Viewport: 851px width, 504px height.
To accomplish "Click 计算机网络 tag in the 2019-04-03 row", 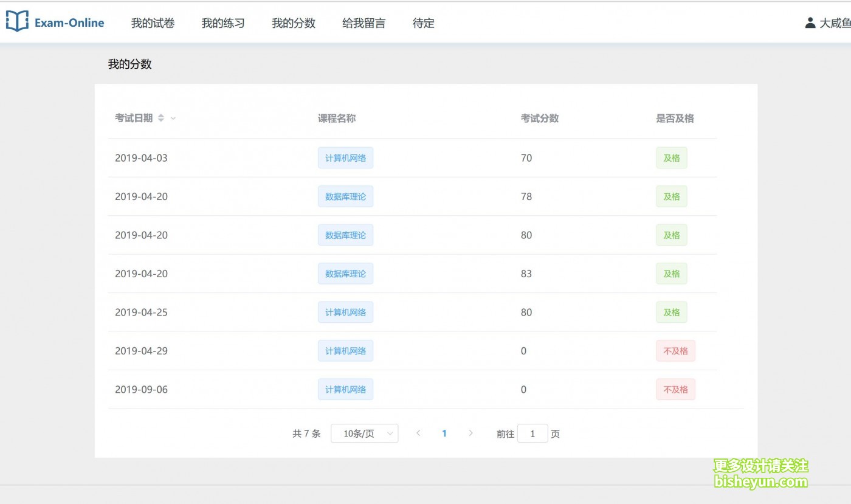I will 345,158.
